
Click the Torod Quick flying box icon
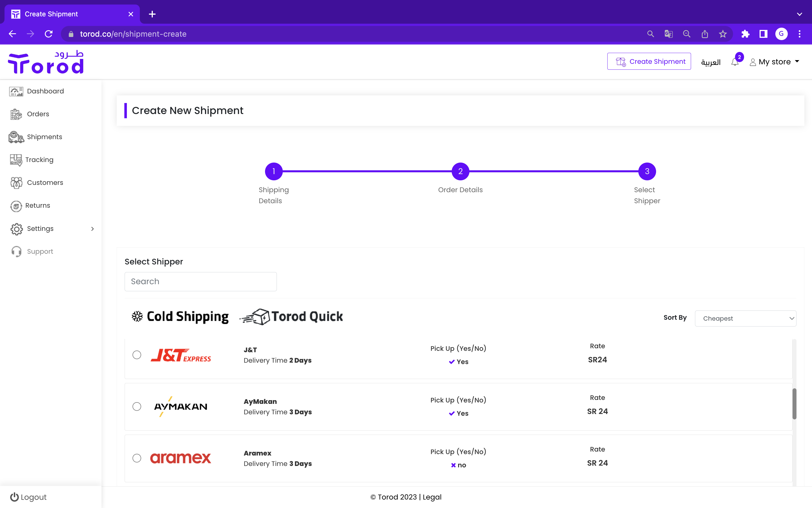pyautogui.click(x=255, y=316)
